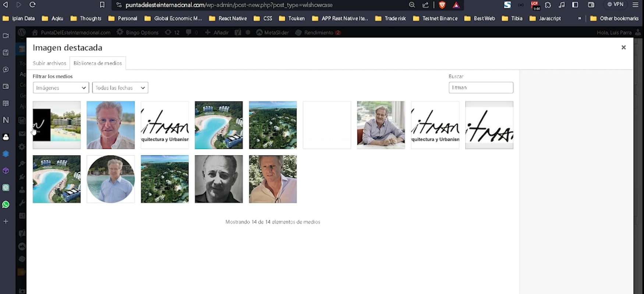Open the Javascript bookmarks folder
The height and width of the screenshot is (294, 644).
coord(545,18)
